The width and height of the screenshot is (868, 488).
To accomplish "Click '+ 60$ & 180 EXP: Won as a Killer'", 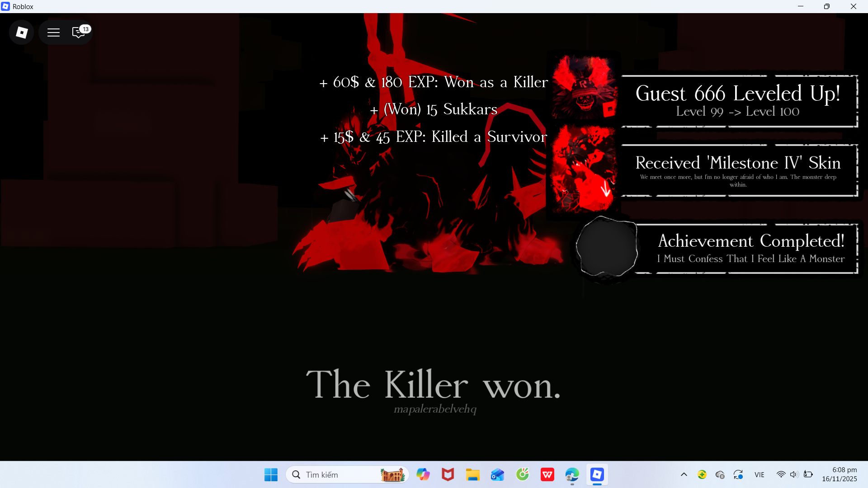I will pyautogui.click(x=434, y=82).
